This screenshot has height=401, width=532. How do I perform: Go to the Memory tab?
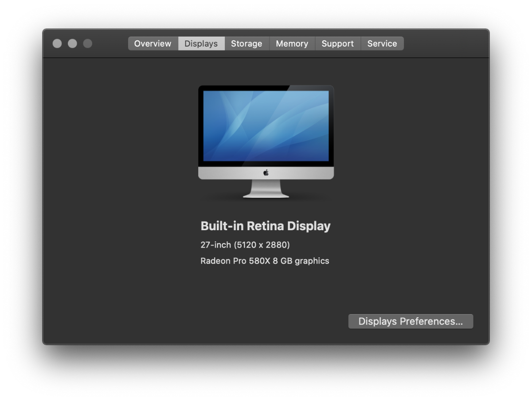point(292,43)
